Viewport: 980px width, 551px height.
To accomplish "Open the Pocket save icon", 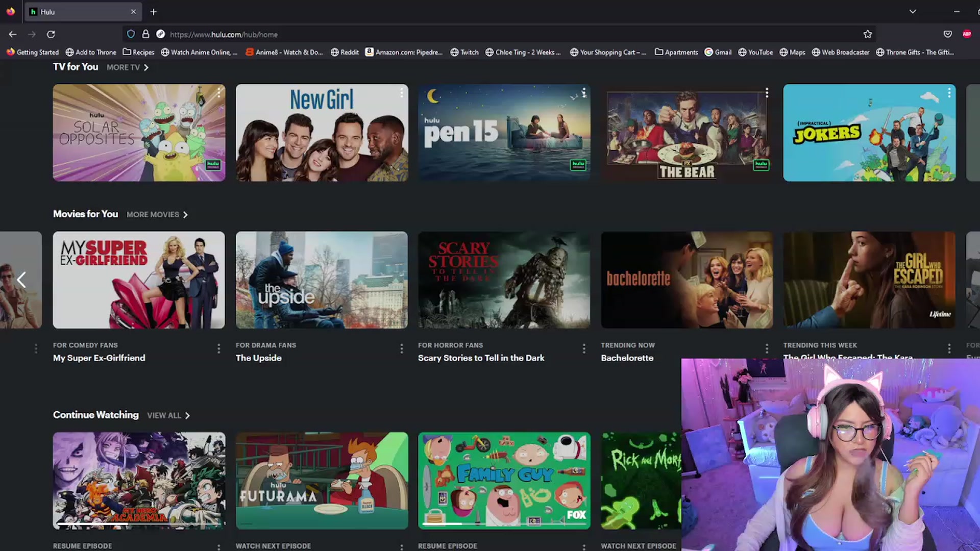I will pyautogui.click(x=947, y=34).
